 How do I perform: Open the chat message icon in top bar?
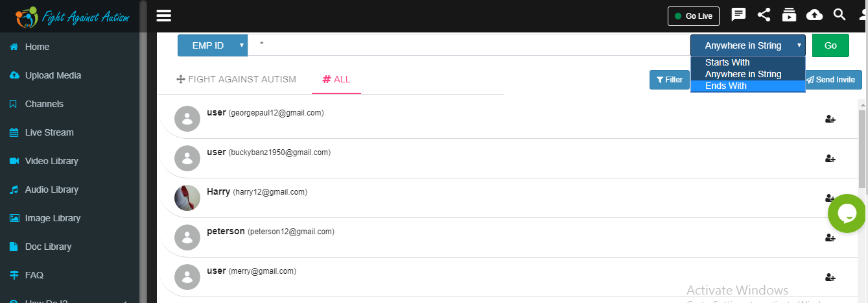click(x=738, y=15)
